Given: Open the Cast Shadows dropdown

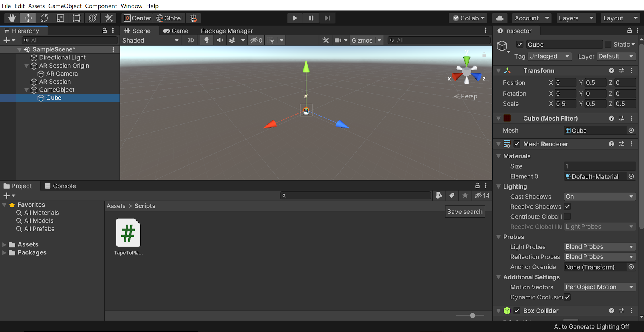Looking at the screenshot, I should [x=599, y=197].
